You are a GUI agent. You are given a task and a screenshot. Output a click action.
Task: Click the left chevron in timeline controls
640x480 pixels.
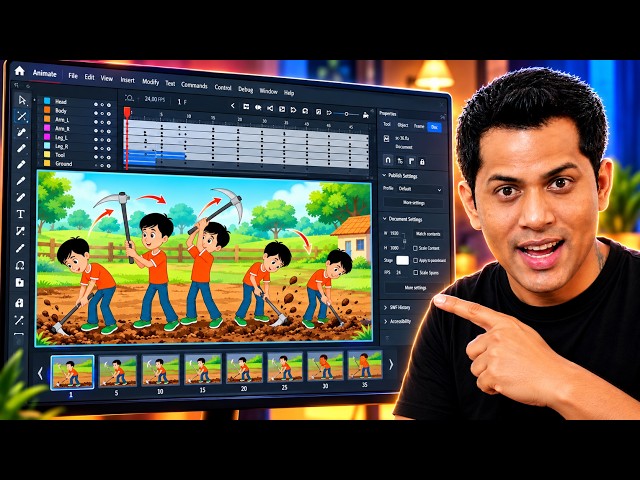pos(233,106)
